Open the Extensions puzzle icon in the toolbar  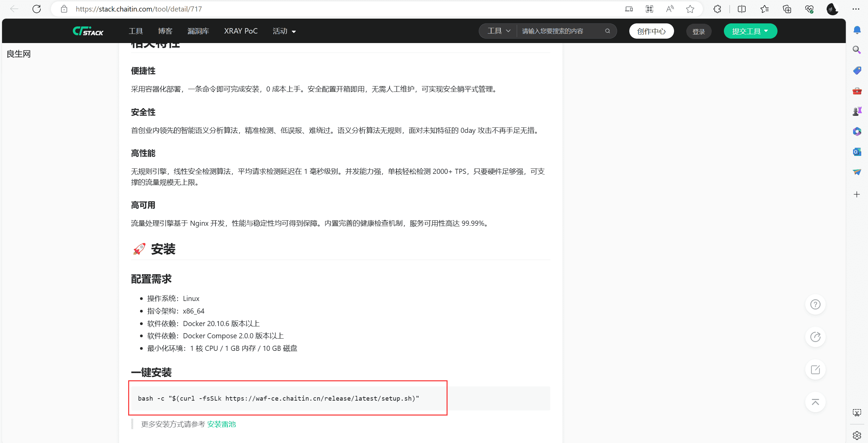(717, 9)
